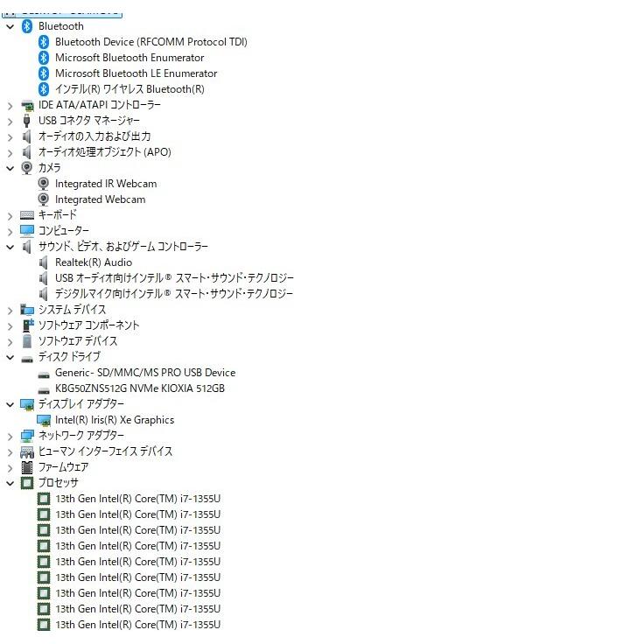Expand the コンピューター category
The width and height of the screenshot is (644, 644).
pyautogui.click(x=10, y=232)
